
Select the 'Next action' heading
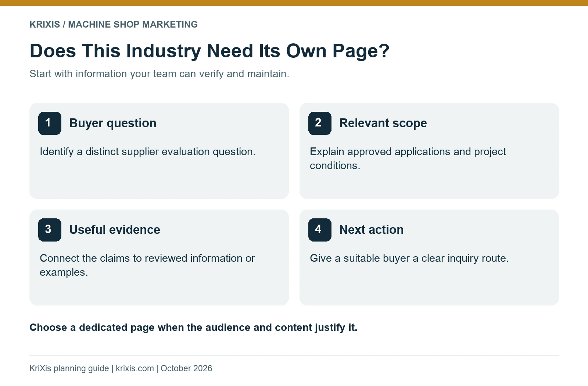pos(371,230)
